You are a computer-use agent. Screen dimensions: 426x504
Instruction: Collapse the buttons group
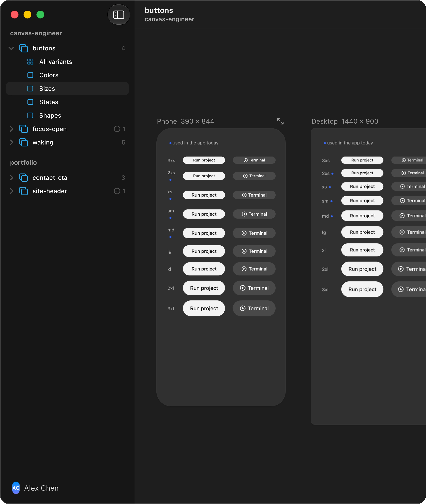[11, 48]
